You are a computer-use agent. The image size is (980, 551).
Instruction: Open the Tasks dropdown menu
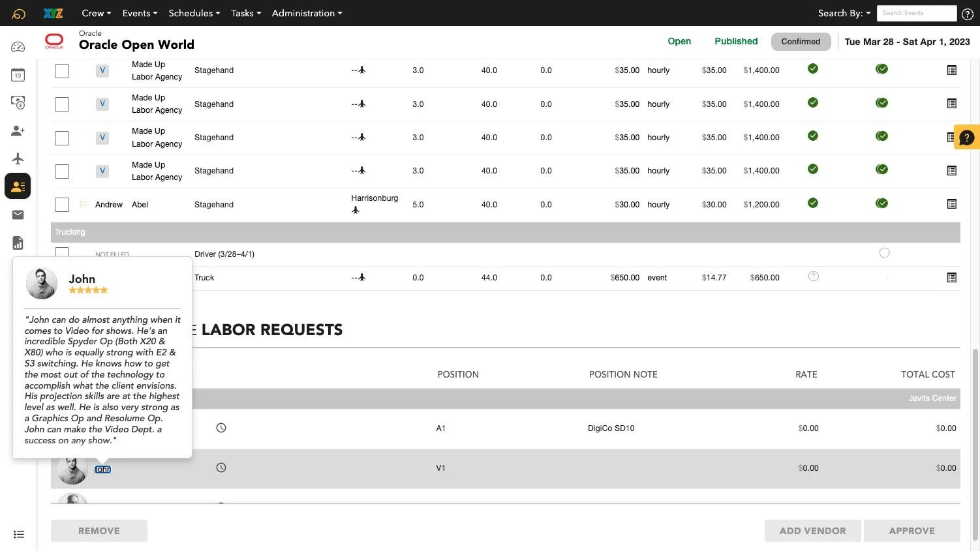(x=246, y=13)
